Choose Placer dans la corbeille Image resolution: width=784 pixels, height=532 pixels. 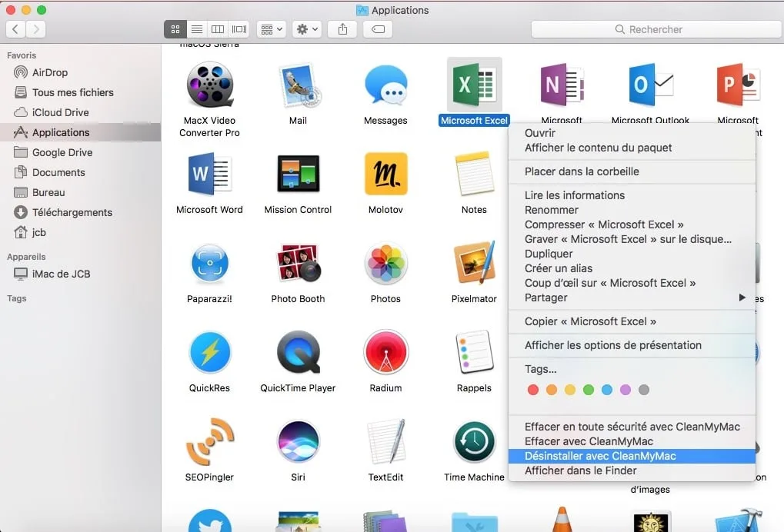tap(632, 172)
